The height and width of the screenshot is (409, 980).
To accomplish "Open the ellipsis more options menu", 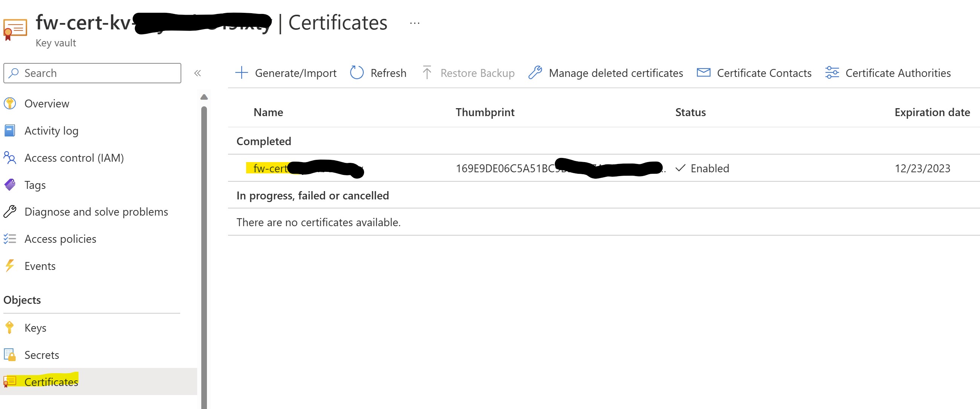I will (x=414, y=23).
